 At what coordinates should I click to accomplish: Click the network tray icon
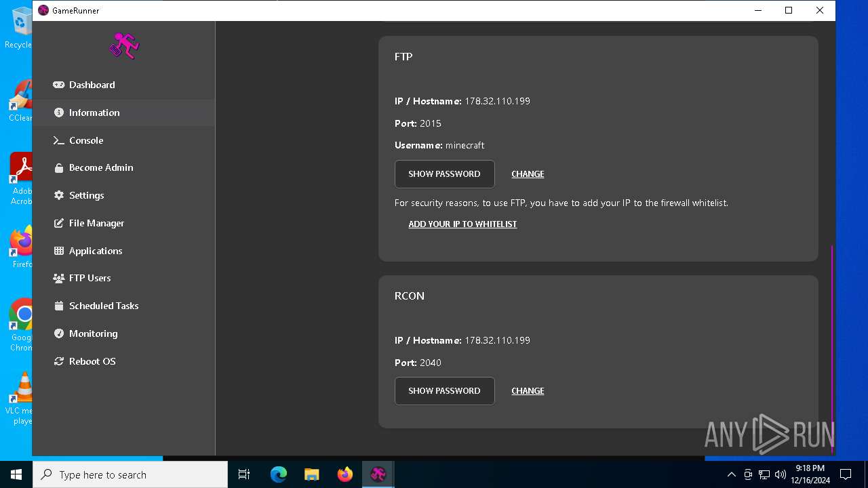point(764,474)
